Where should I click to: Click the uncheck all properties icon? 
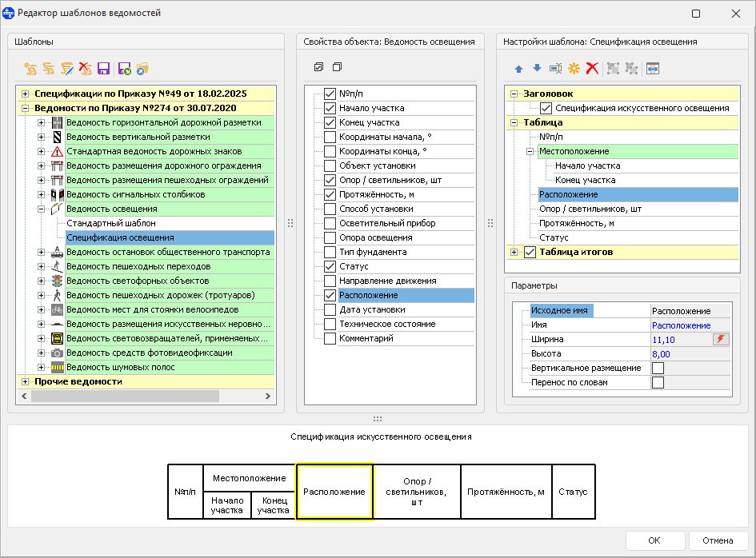(x=337, y=67)
